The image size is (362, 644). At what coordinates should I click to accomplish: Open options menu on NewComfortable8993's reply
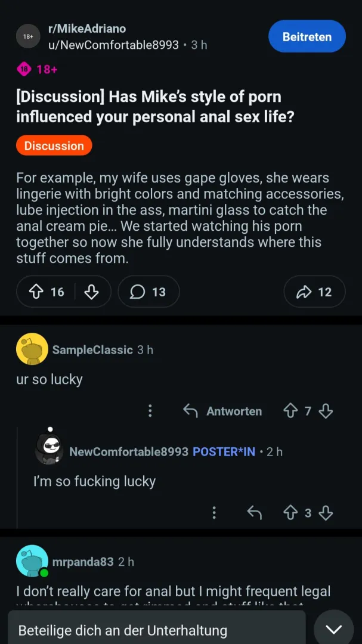tap(214, 513)
